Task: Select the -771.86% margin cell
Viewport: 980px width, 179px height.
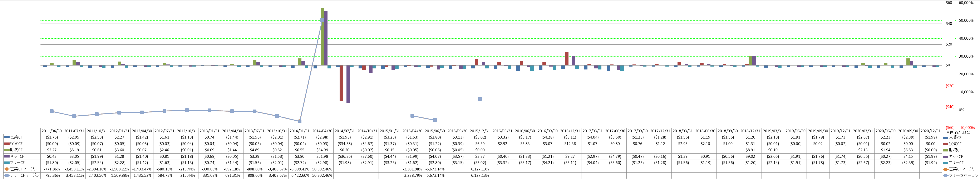Action: [52, 169]
